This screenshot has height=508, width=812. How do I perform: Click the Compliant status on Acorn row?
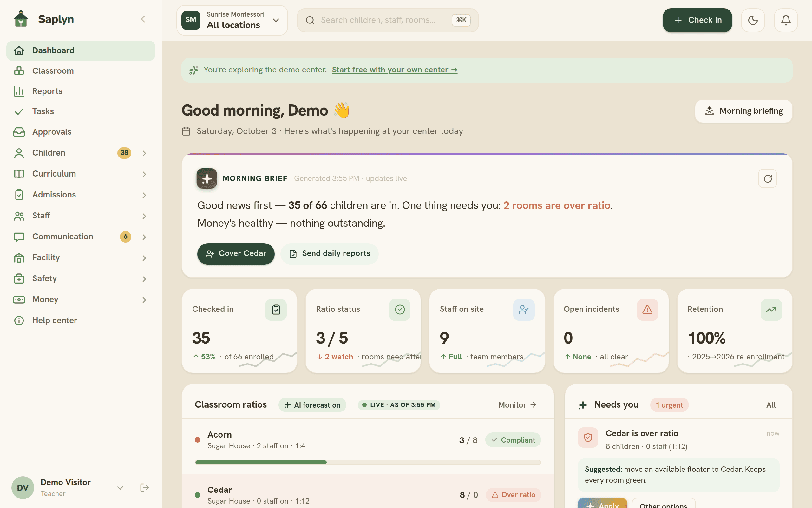coord(513,440)
